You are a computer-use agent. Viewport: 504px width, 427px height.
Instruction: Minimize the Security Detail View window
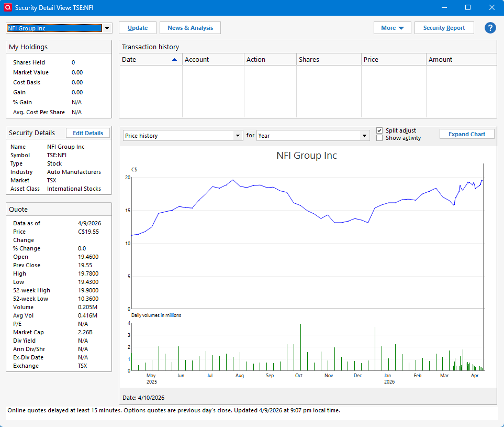pyautogui.click(x=444, y=7)
